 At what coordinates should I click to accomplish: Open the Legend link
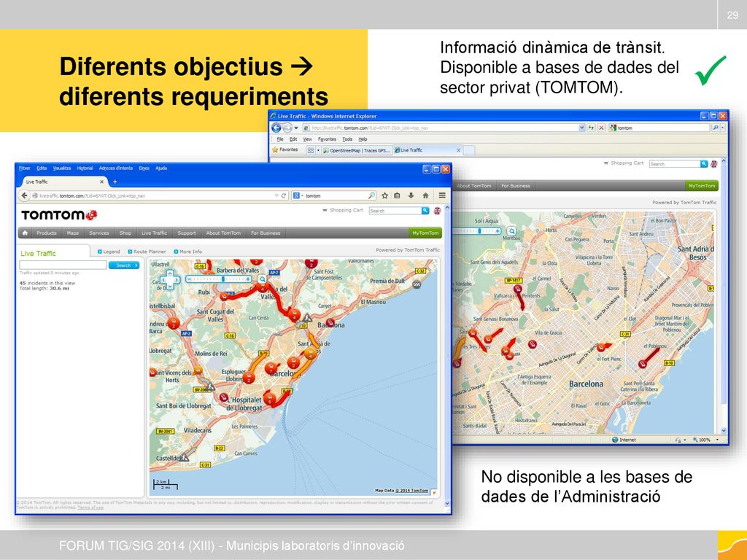[109, 252]
